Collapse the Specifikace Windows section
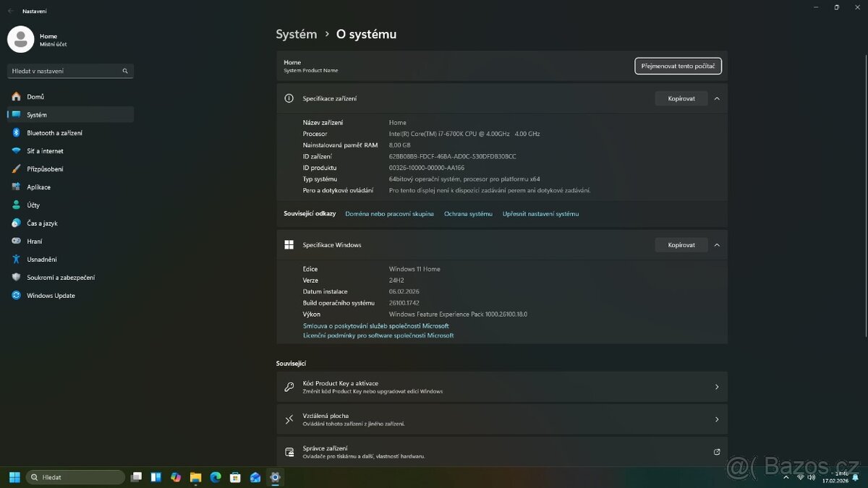 [x=717, y=244]
